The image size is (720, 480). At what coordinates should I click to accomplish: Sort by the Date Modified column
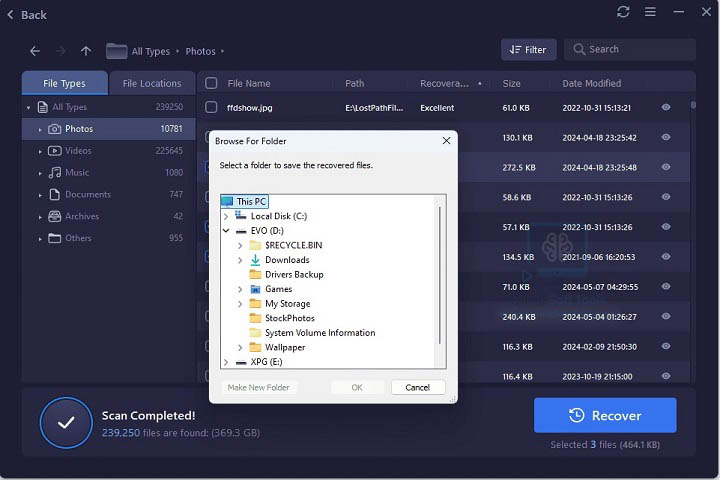tap(591, 83)
